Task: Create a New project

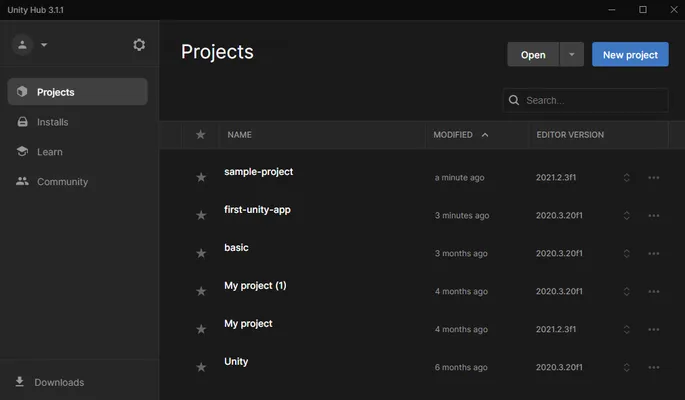Action: [x=630, y=55]
